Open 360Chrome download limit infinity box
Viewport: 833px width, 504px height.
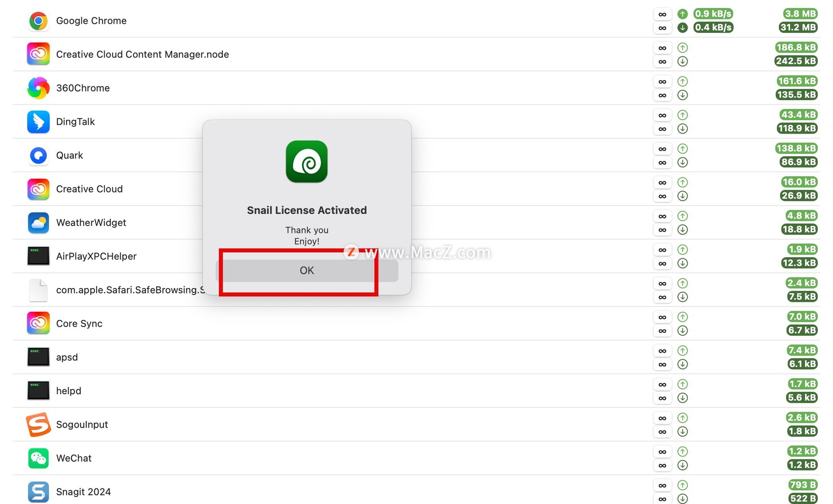coord(662,95)
